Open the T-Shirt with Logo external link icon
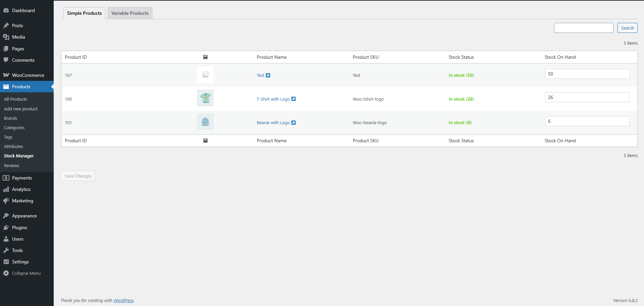The height and width of the screenshot is (306, 644). coord(293,99)
